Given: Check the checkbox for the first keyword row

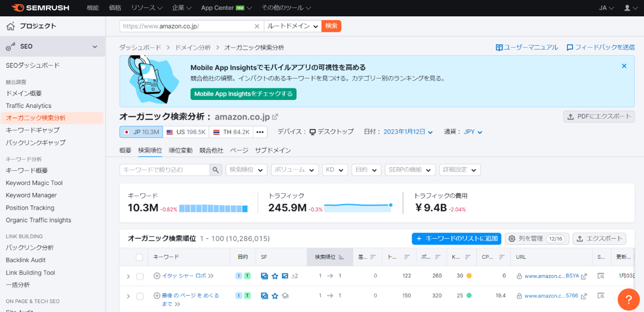Looking at the screenshot, I should tap(140, 276).
